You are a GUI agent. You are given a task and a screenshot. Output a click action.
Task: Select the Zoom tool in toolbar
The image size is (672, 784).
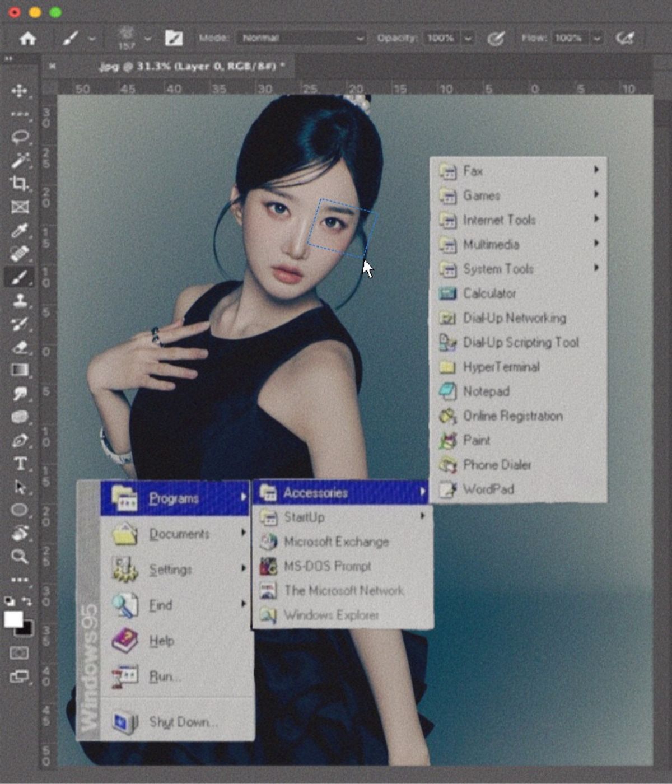click(x=20, y=556)
